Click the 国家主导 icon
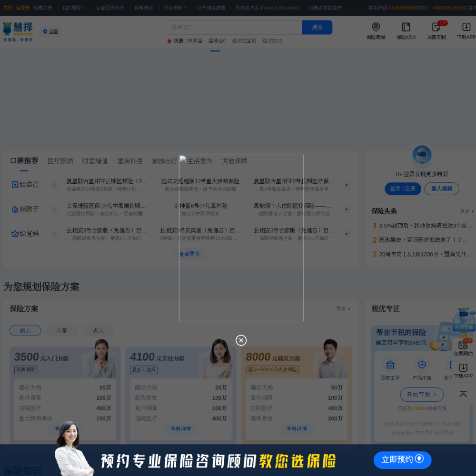Screen dimensions: 476x476 point(390,365)
